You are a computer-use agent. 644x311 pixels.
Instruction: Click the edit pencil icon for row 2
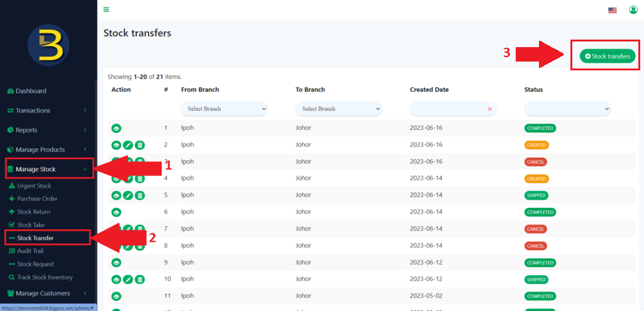pyautogui.click(x=128, y=145)
